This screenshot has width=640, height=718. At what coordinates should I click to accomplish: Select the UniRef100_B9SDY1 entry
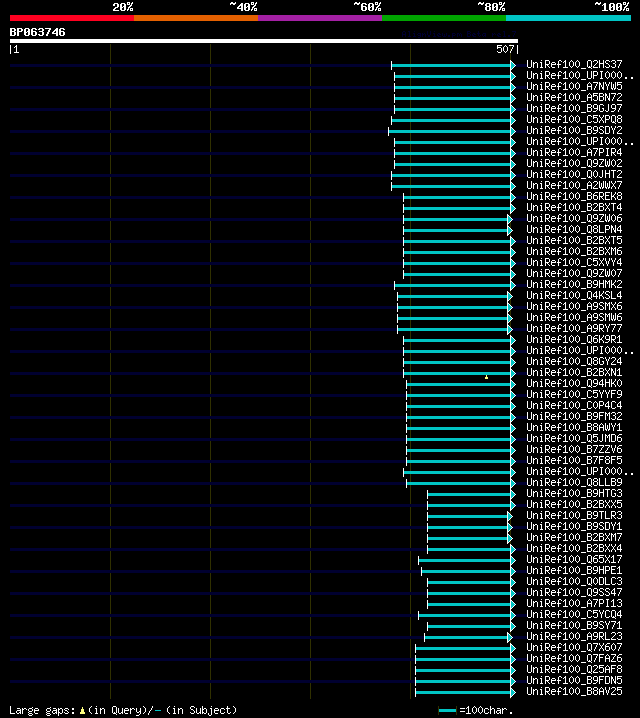[x=574, y=526]
